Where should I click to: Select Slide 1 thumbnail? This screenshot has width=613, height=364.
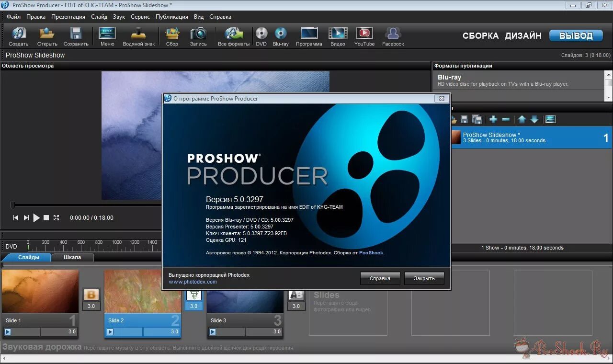coord(40,291)
